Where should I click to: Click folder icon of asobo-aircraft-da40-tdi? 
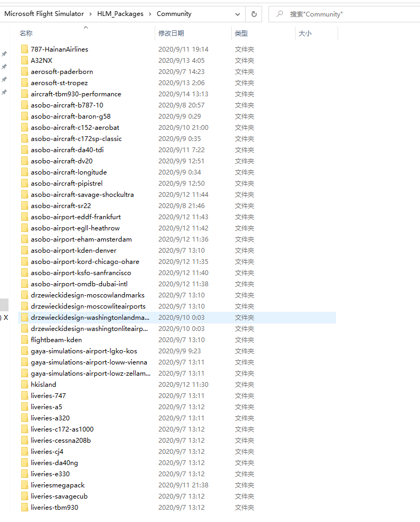[x=24, y=150]
